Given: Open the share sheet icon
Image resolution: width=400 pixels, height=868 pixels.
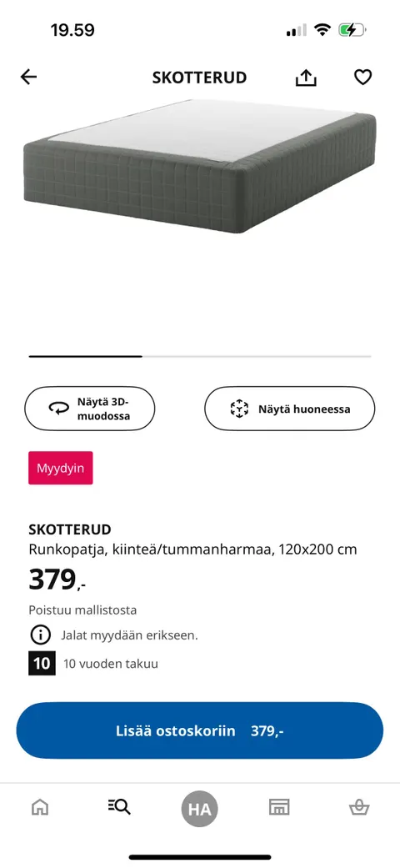Looking at the screenshot, I should tap(306, 77).
